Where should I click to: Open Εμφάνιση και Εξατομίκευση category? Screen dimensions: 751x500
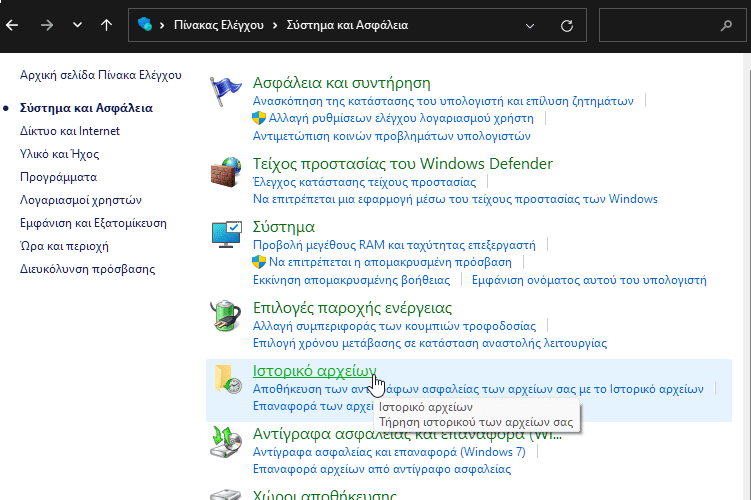(x=93, y=223)
